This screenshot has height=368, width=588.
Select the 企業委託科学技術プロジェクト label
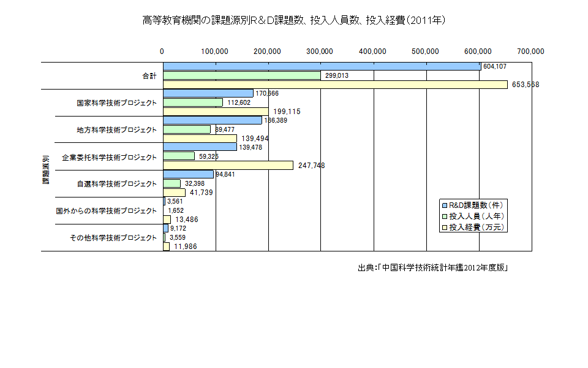click(x=109, y=157)
